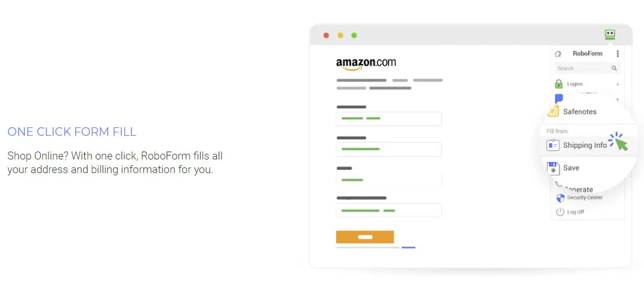Click in the RoboForm Search field

[x=582, y=68]
